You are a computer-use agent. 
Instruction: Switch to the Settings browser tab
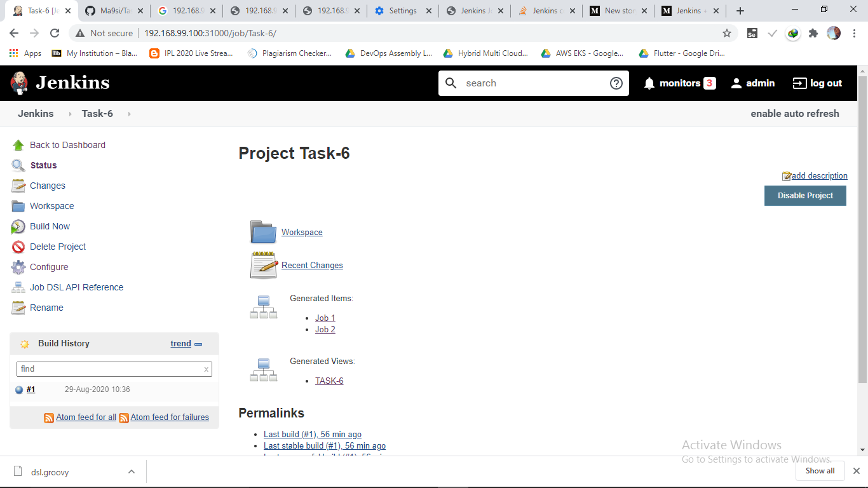[x=404, y=11]
